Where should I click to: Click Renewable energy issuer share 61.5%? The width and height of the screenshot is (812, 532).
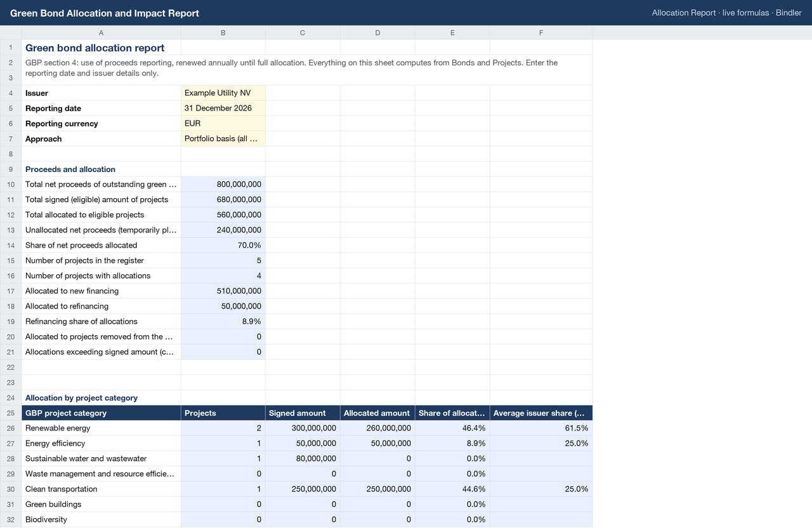(541, 429)
